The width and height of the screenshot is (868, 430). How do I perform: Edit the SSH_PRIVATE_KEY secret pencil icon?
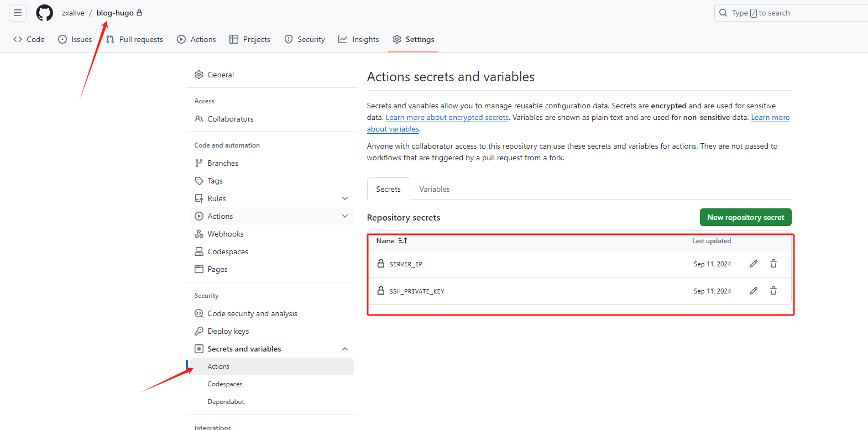click(x=753, y=291)
